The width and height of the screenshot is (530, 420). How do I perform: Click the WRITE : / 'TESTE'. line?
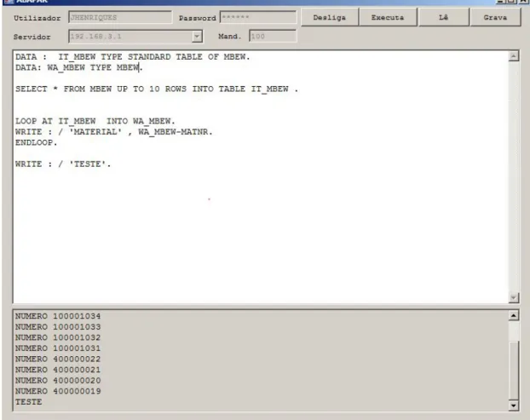pyautogui.click(x=63, y=164)
